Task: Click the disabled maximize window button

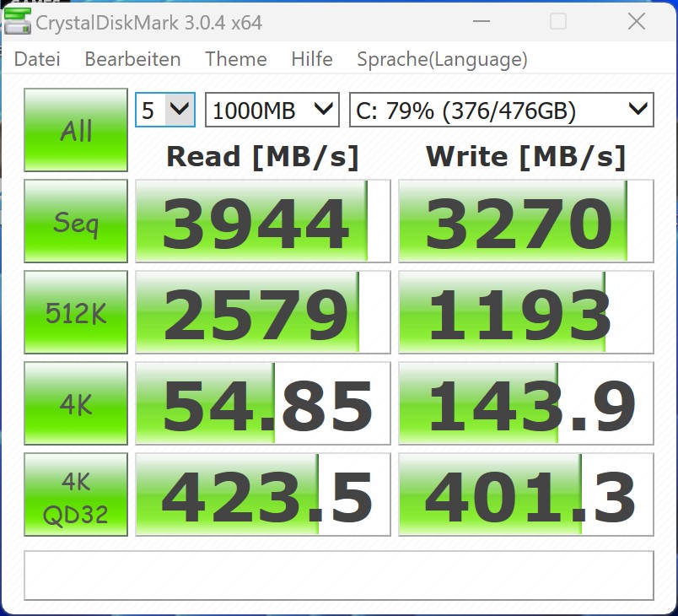Action: click(x=557, y=21)
